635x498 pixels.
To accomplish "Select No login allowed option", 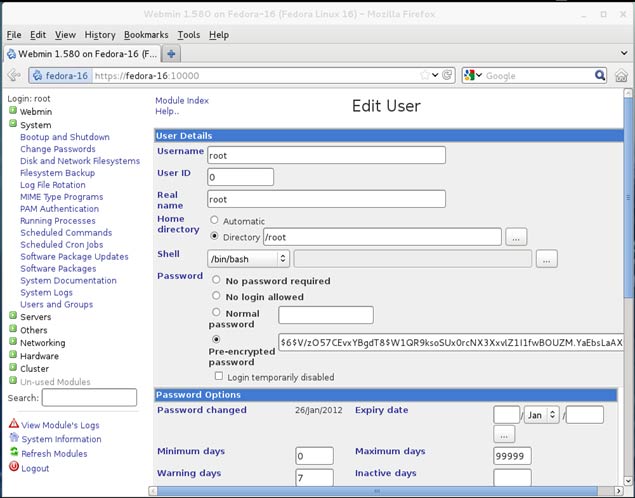I will point(216,296).
